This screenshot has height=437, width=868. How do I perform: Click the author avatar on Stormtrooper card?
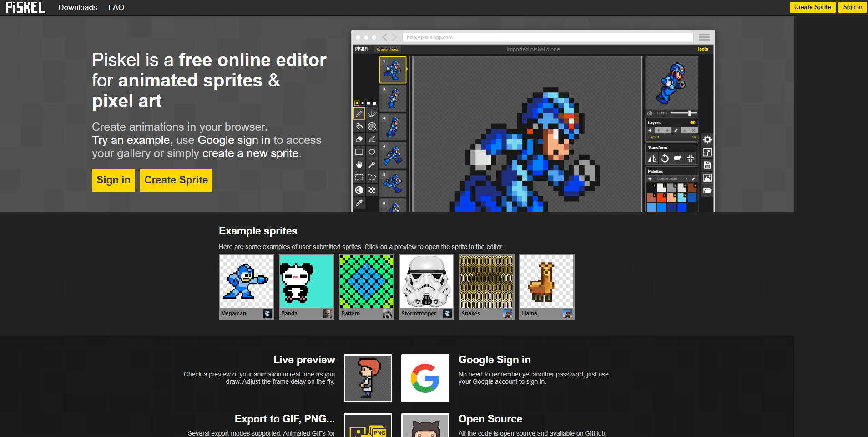pos(448,314)
